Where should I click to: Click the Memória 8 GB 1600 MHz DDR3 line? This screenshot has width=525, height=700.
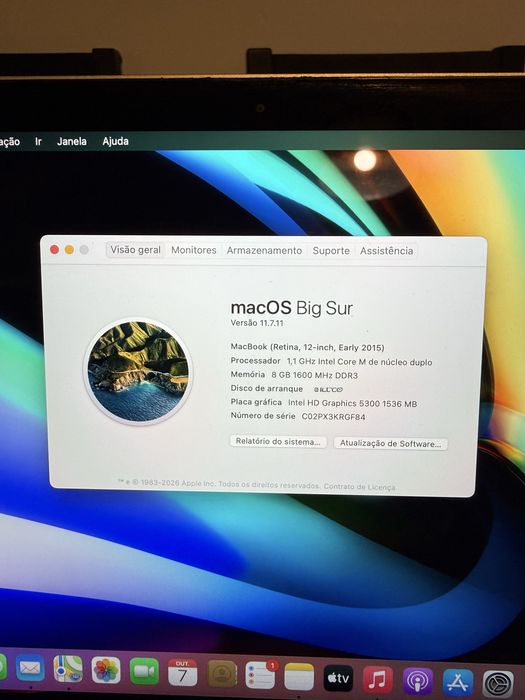click(x=294, y=375)
